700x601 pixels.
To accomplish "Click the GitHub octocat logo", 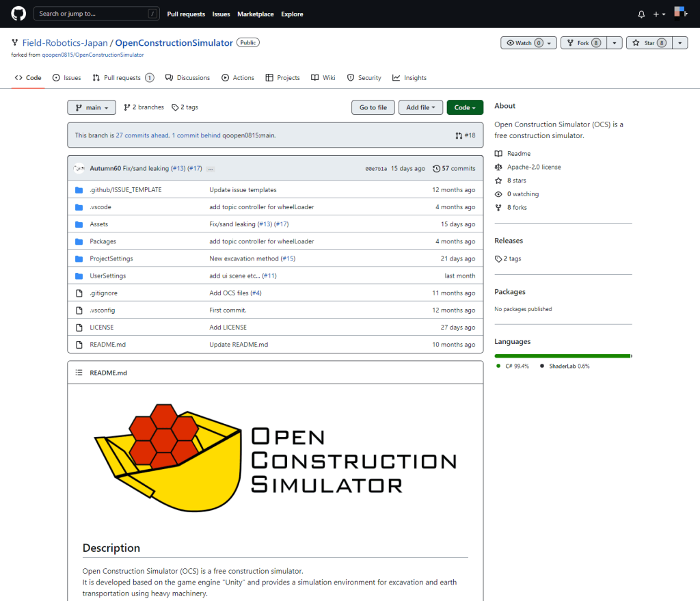I will click(18, 14).
